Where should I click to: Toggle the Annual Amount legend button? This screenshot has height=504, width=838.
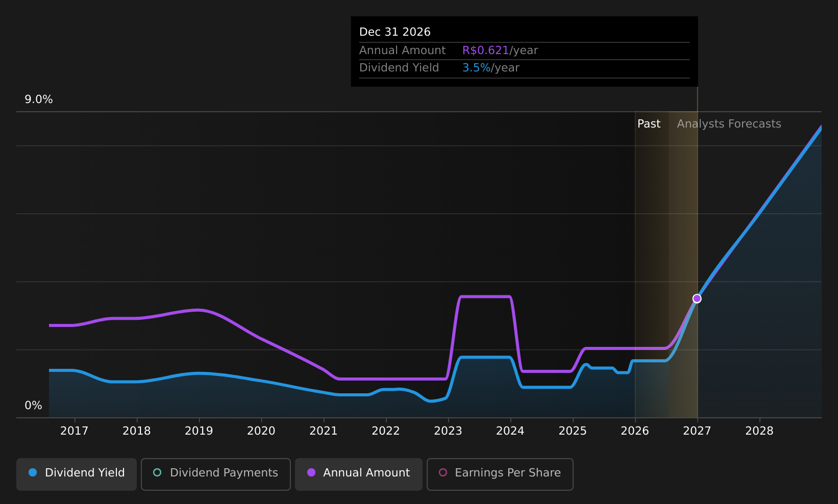coord(359,474)
